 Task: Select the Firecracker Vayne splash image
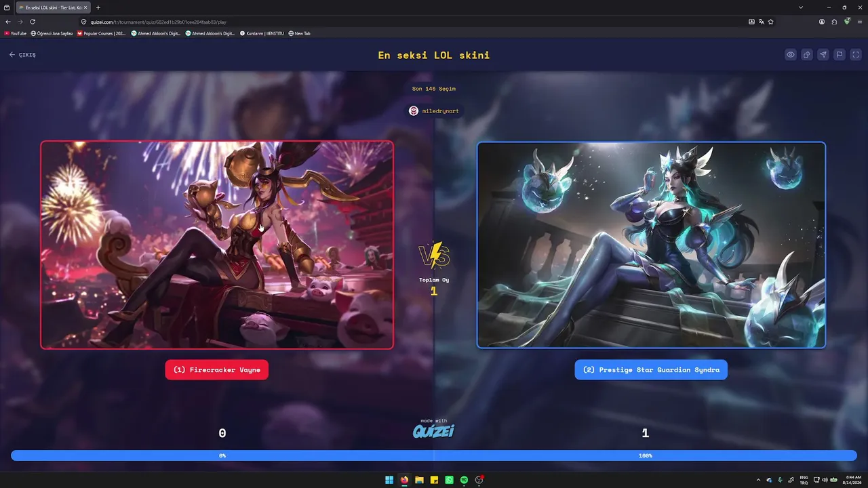(217, 245)
